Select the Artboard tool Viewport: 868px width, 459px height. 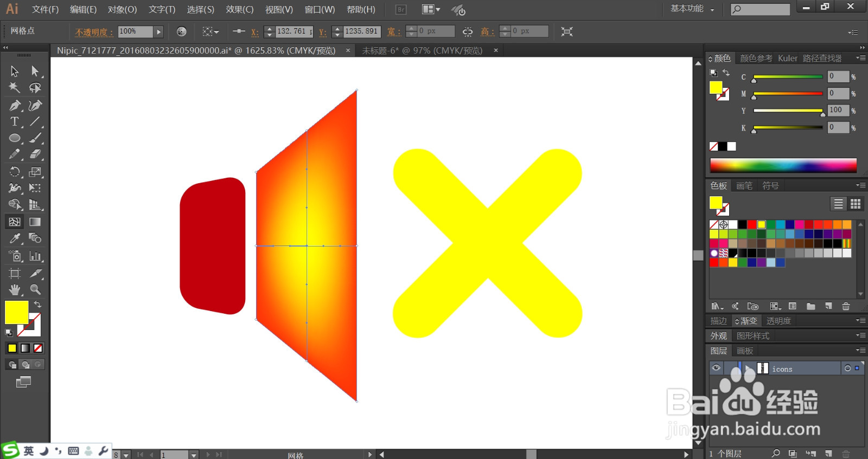click(x=15, y=273)
